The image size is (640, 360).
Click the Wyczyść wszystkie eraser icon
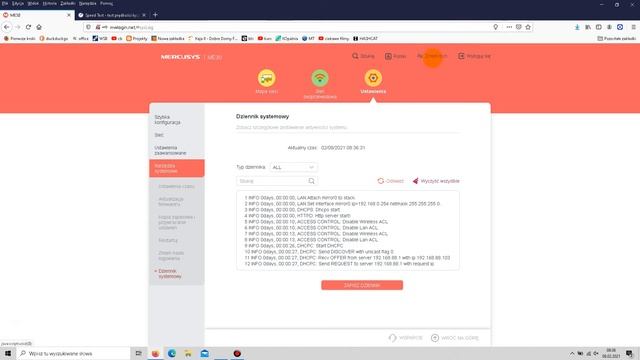point(416,181)
